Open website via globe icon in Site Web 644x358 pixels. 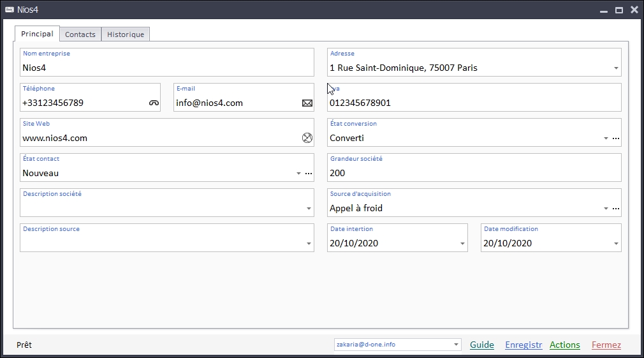307,138
